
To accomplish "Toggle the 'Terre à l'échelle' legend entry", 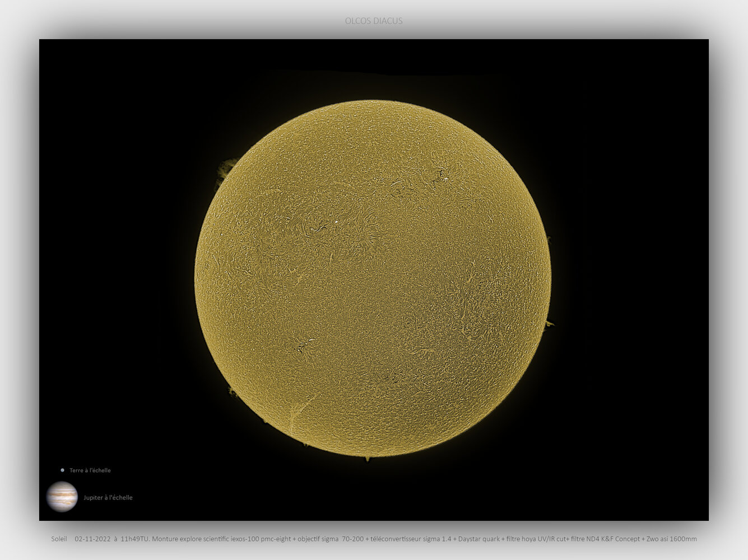I will click(90, 470).
